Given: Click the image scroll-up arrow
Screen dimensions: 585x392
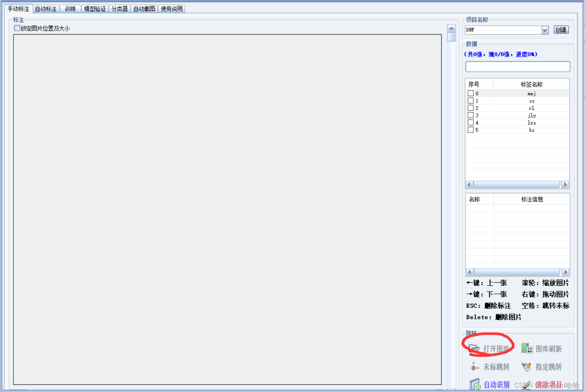Looking at the screenshot, I should point(451,29).
